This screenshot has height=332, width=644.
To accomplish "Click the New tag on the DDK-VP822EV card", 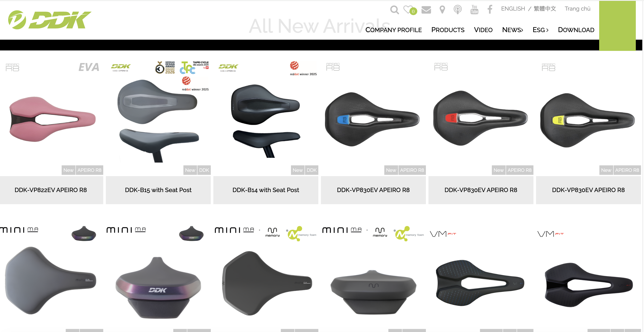I will 69,170.
